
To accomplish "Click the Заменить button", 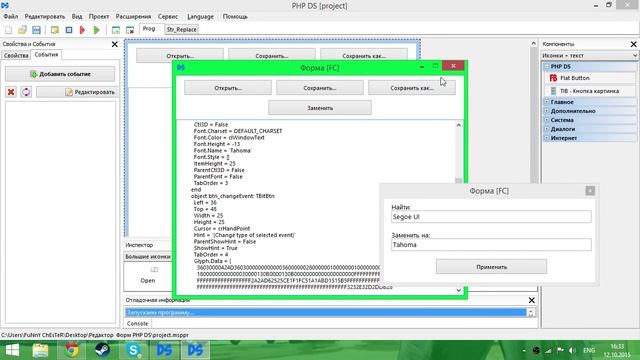I will 320,108.
